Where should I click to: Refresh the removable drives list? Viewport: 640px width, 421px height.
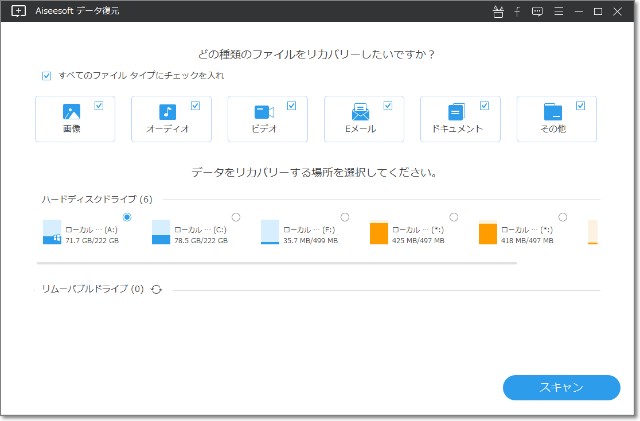(x=157, y=289)
